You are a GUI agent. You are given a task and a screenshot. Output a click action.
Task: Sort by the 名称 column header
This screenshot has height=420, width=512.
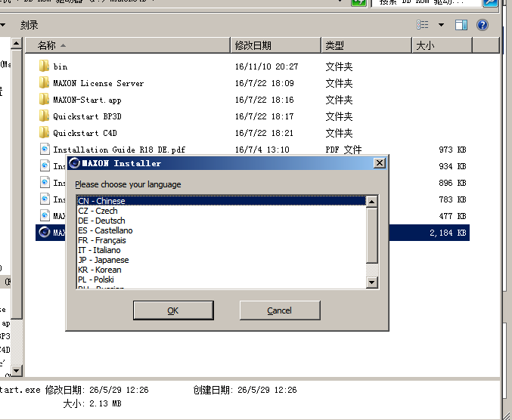(128, 45)
